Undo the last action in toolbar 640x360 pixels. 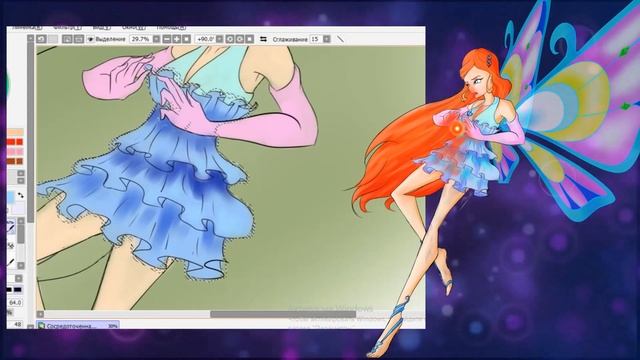41,39
